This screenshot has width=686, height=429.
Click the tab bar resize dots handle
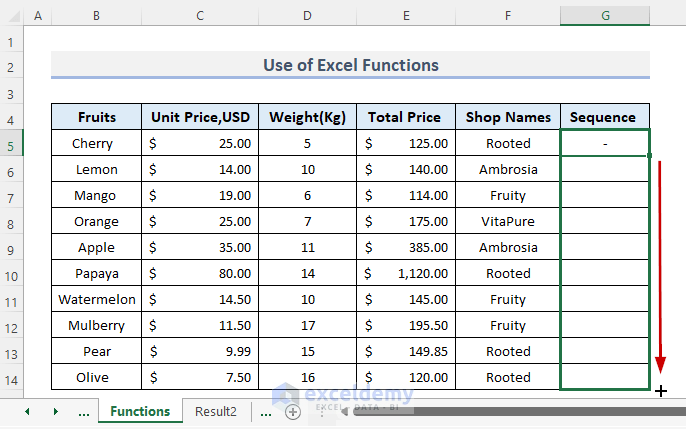(321, 411)
